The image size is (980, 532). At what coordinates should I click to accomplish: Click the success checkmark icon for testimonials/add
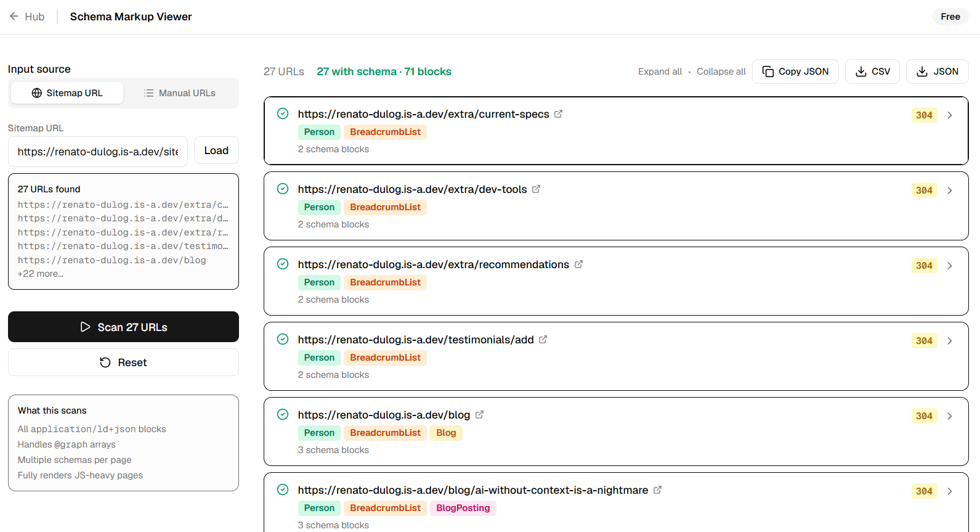(283, 339)
